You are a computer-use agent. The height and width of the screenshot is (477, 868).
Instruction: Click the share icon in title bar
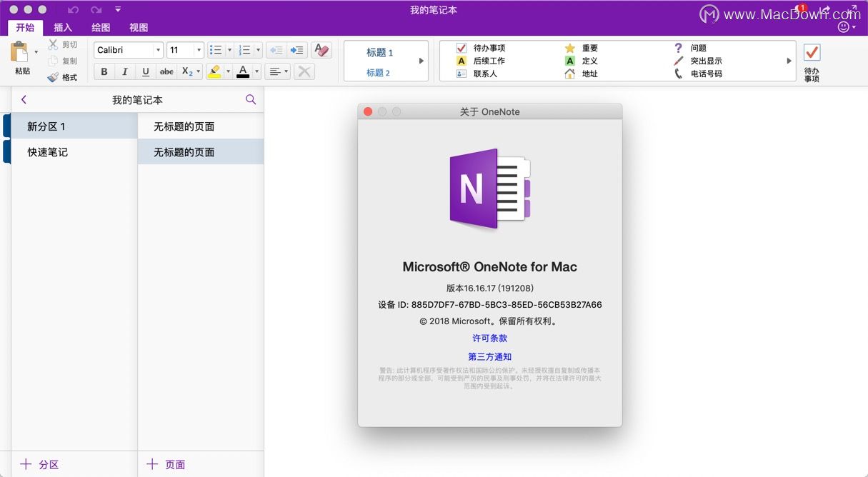pos(826,10)
